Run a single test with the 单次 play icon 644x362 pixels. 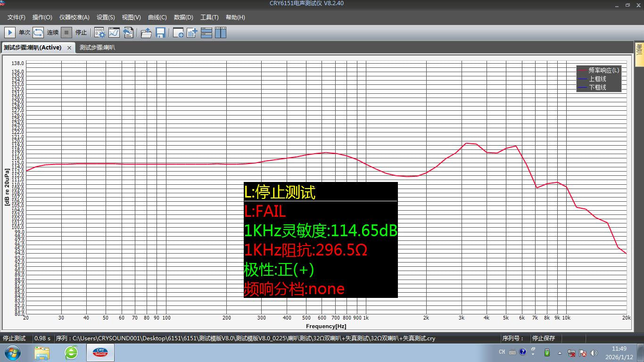tap(9, 33)
